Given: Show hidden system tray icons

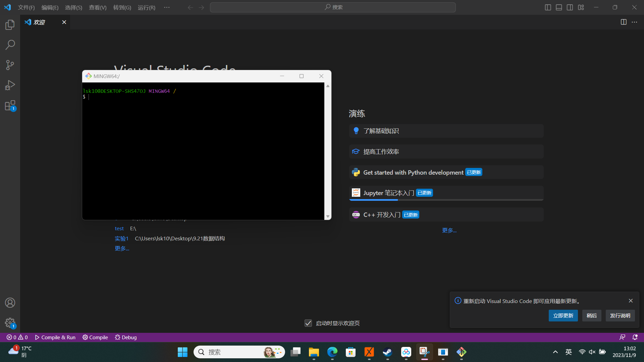Looking at the screenshot, I should pos(555,352).
